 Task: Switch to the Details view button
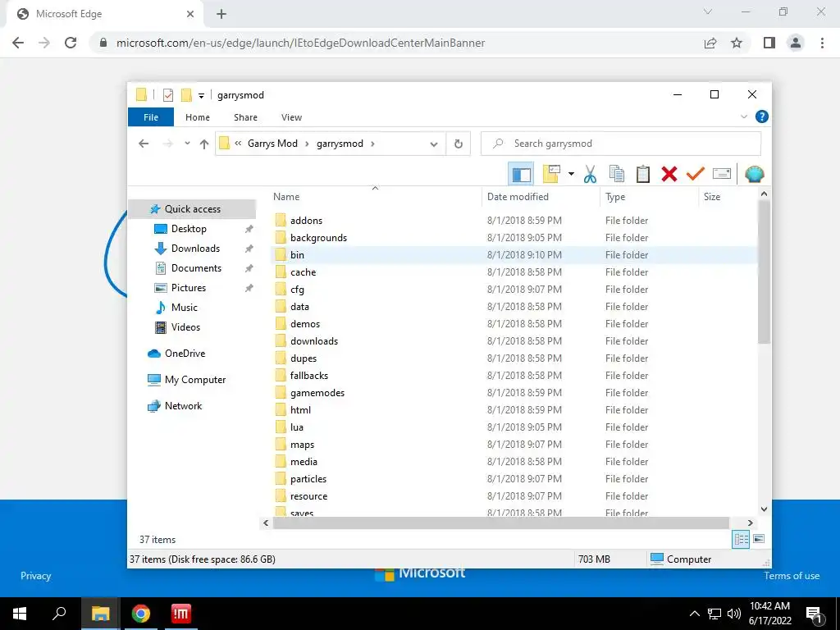[x=741, y=540]
